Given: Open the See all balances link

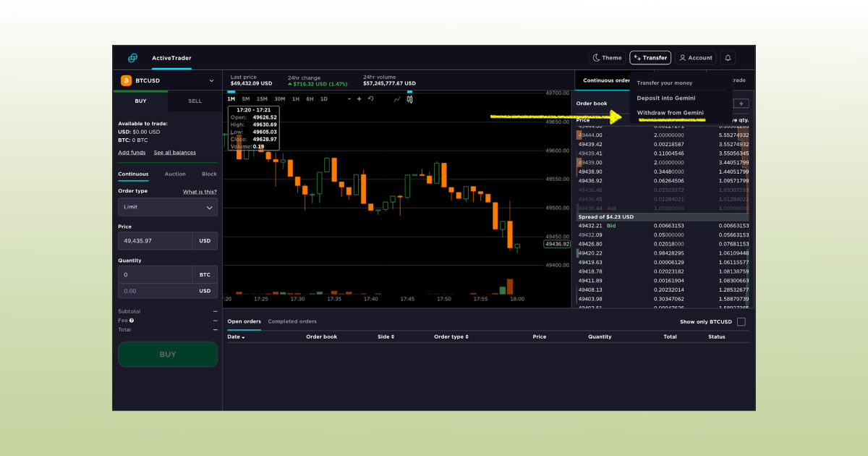Looking at the screenshot, I should click(x=174, y=153).
